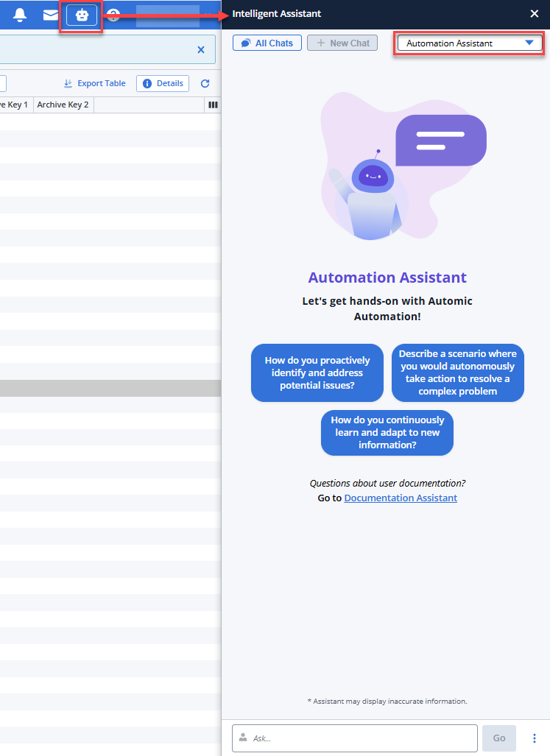Choose the autonomously take action prompt

458,372
